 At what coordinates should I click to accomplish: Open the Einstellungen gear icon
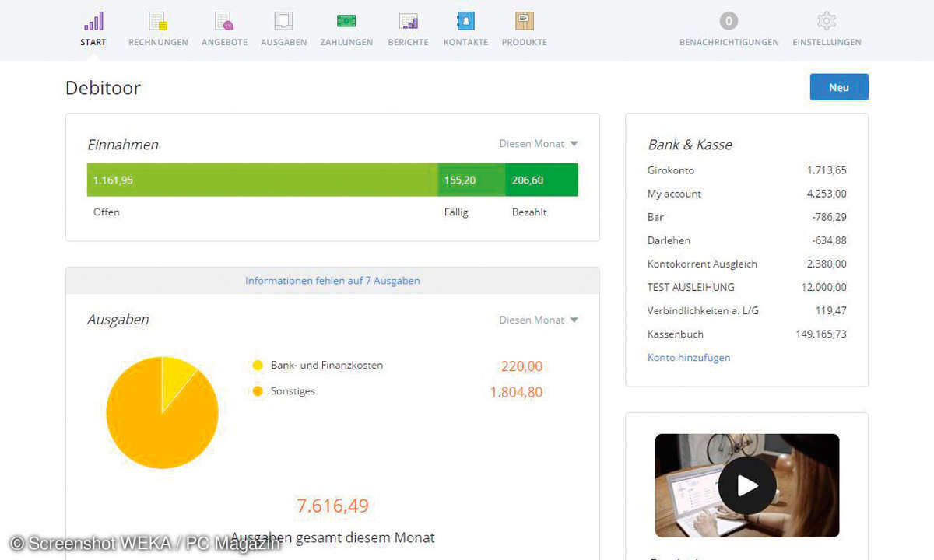pyautogui.click(x=827, y=21)
